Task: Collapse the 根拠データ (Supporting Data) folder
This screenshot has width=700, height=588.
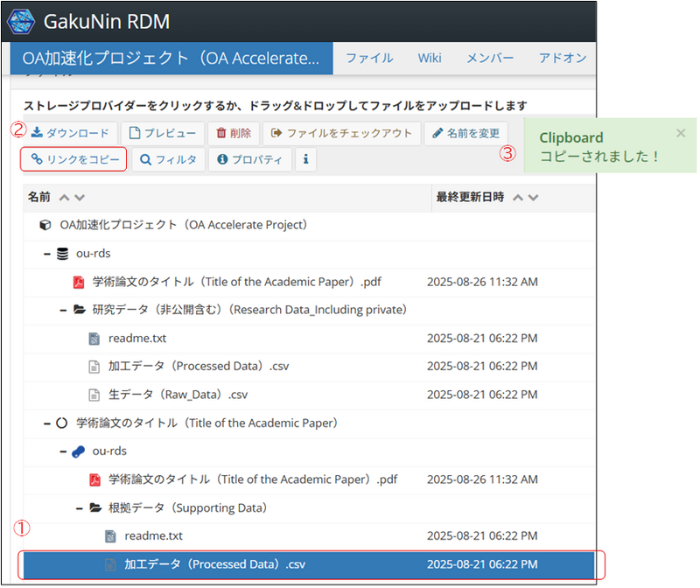Action: 80,507
